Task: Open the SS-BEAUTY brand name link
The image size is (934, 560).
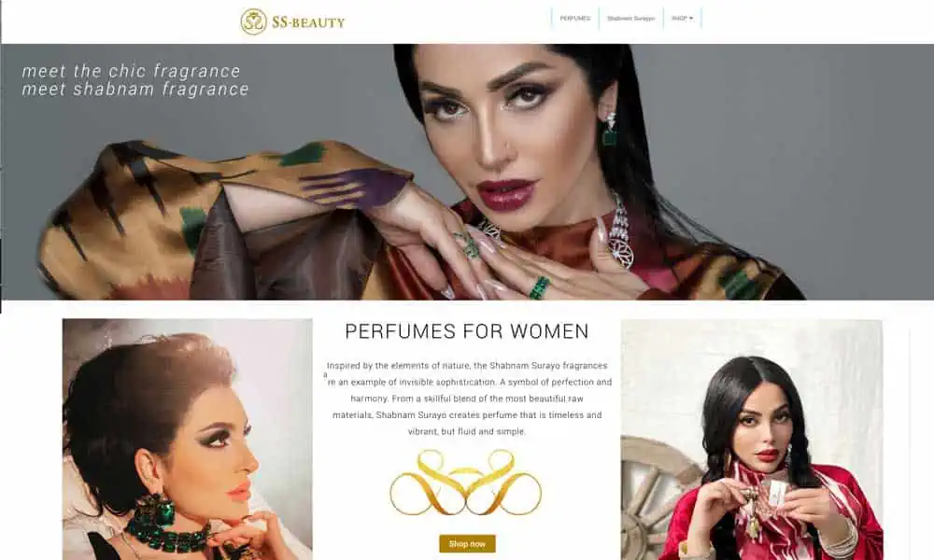Action: click(x=308, y=22)
